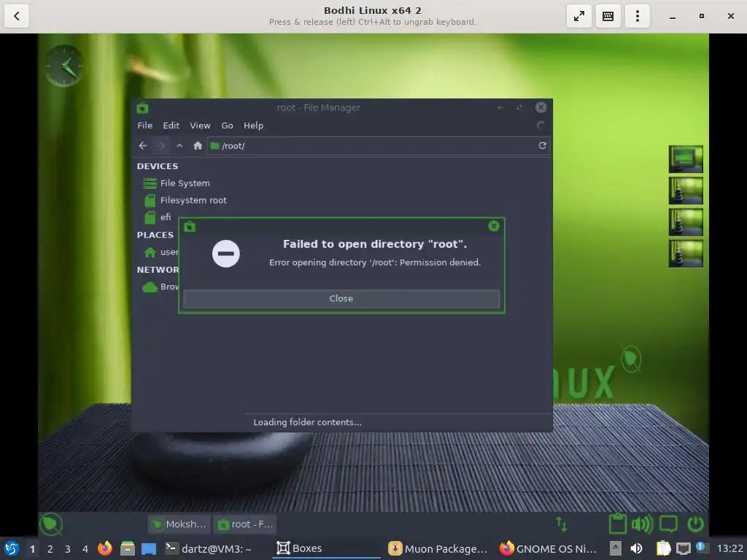Screen dimensions: 747x560
Task: Switch to host workspace 1
Action: pyautogui.click(x=32, y=549)
